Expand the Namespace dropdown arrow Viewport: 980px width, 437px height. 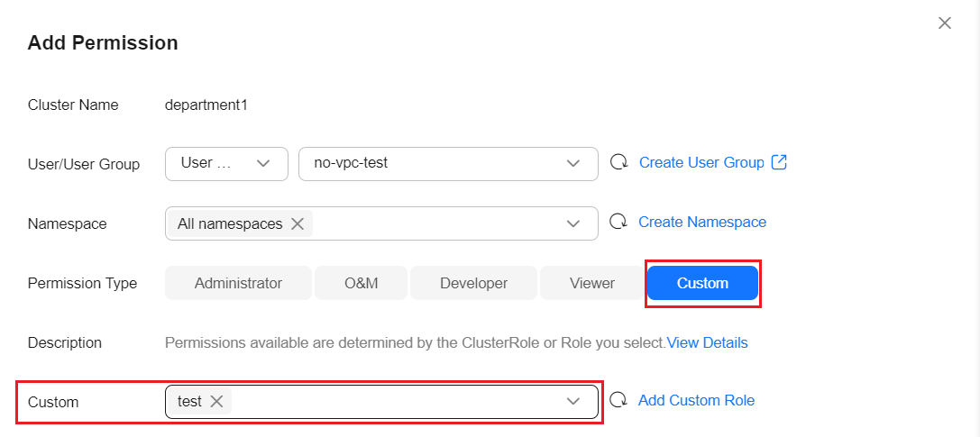573,223
